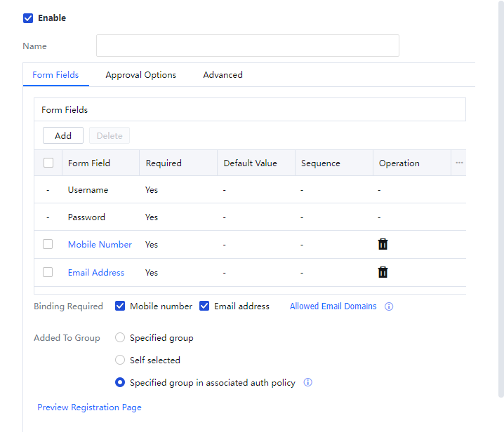Pick Specified group in associated auth policy

click(x=120, y=383)
